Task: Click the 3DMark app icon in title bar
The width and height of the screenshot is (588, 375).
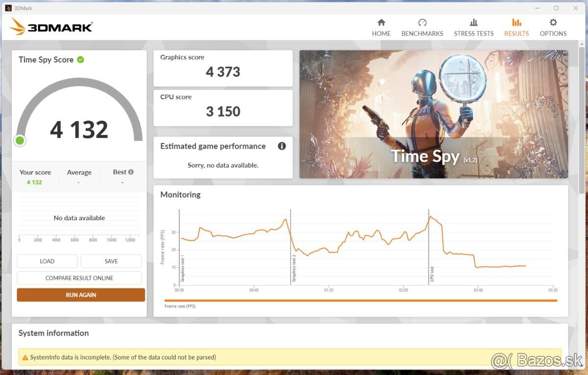Action: (x=8, y=8)
